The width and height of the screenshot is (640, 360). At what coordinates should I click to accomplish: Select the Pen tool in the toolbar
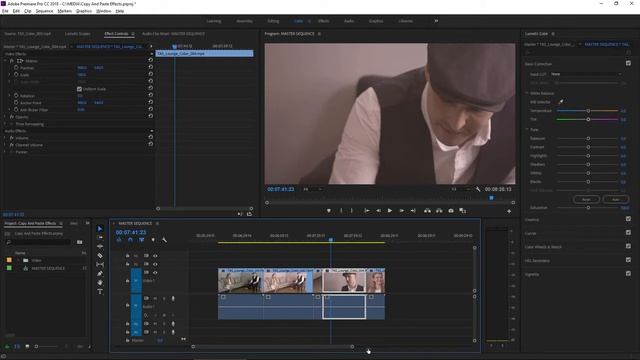(100, 273)
